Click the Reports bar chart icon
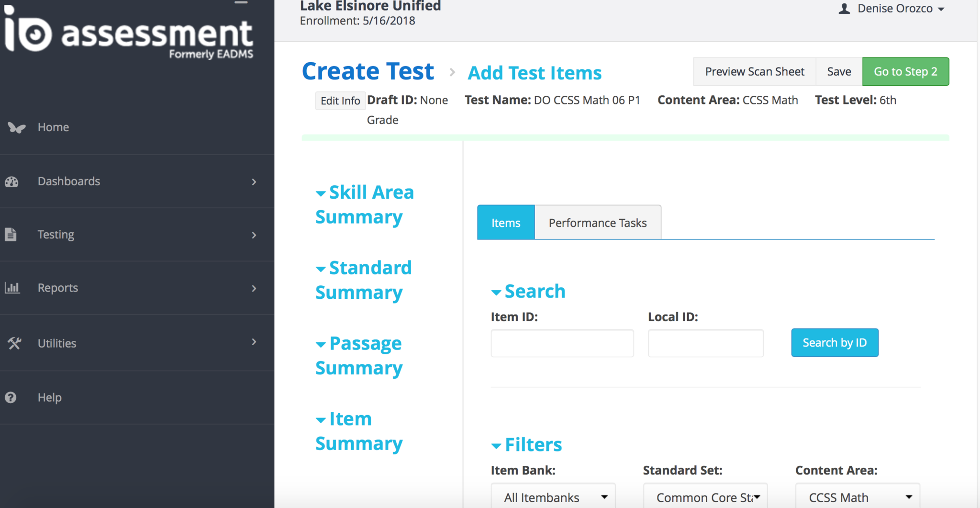 click(12, 288)
